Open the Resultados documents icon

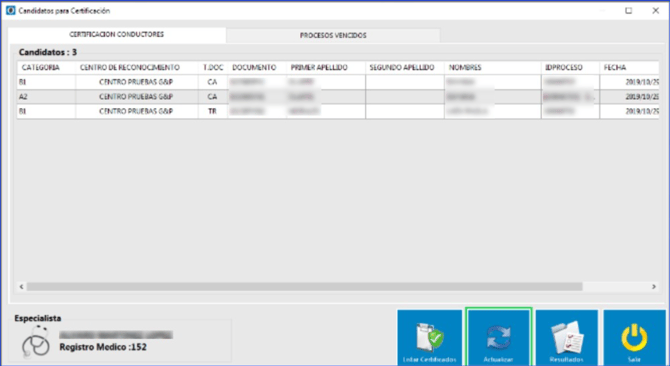567,337
